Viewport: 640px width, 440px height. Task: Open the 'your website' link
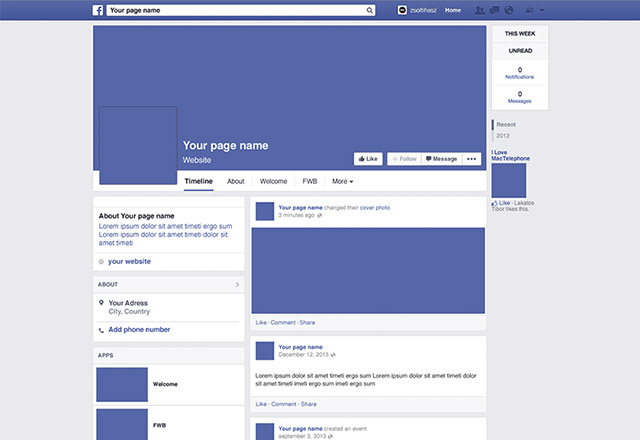(x=129, y=261)
